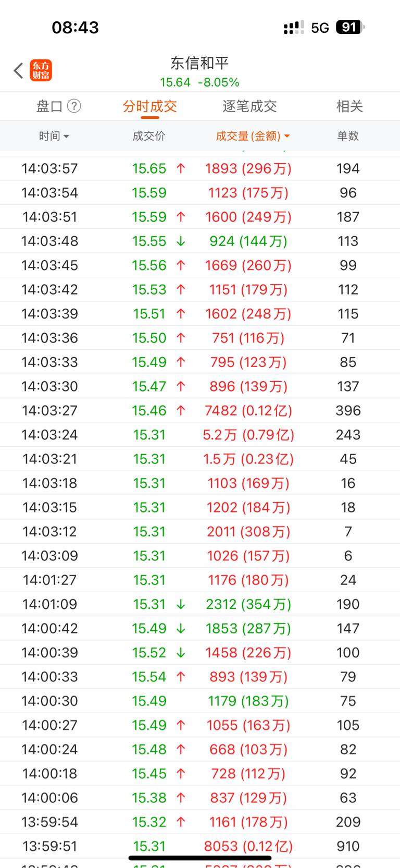Expand the 时间 sort dropdown
The height and width of the screenshot is (868, 400).
click(x=54, y=136)
